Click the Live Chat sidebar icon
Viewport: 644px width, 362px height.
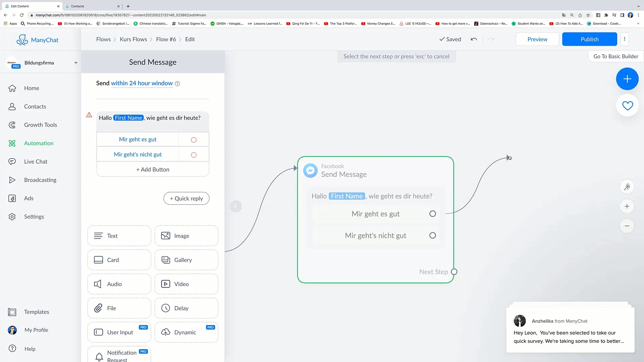[12, 161]
